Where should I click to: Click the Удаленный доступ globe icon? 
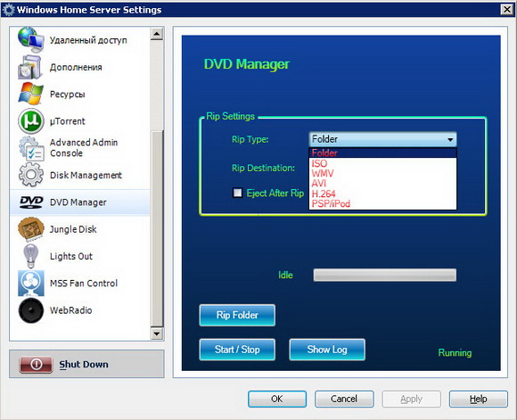pyautogui.click(x=30, y=40)
